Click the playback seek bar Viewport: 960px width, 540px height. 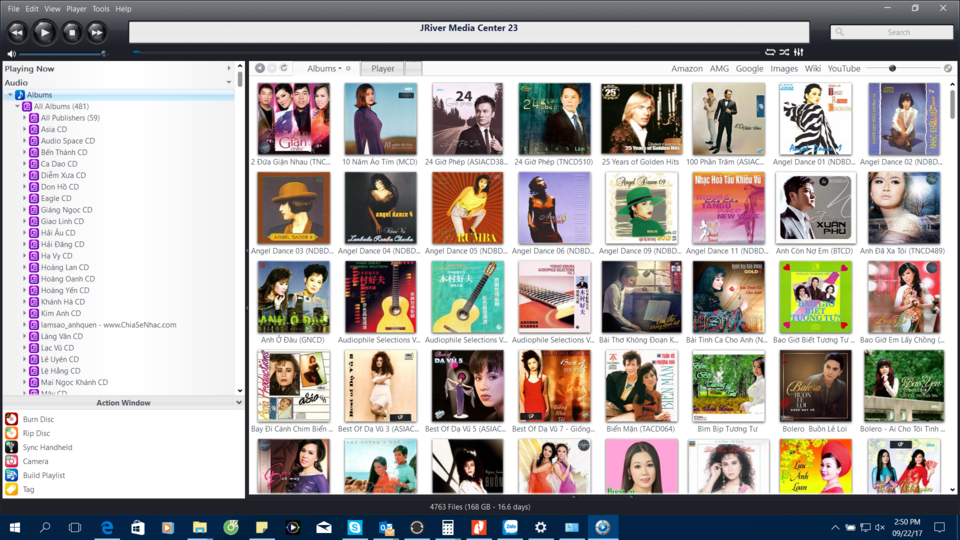[447, 53]
